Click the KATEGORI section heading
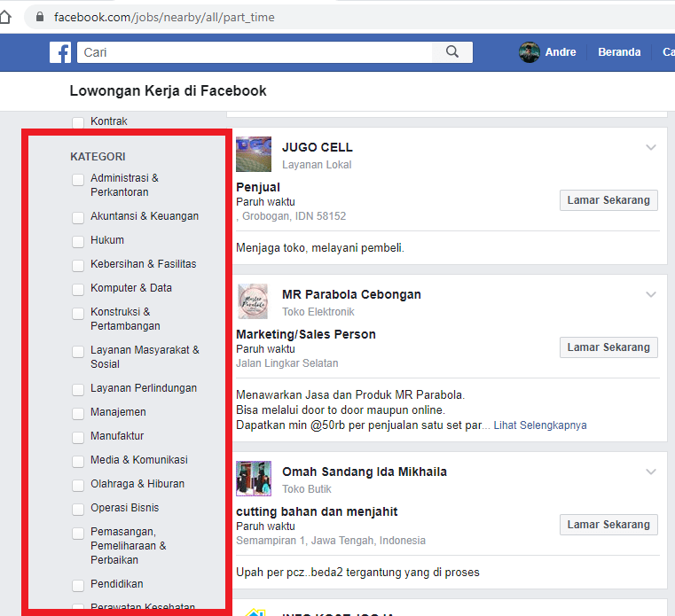 [x=98, y=157]
